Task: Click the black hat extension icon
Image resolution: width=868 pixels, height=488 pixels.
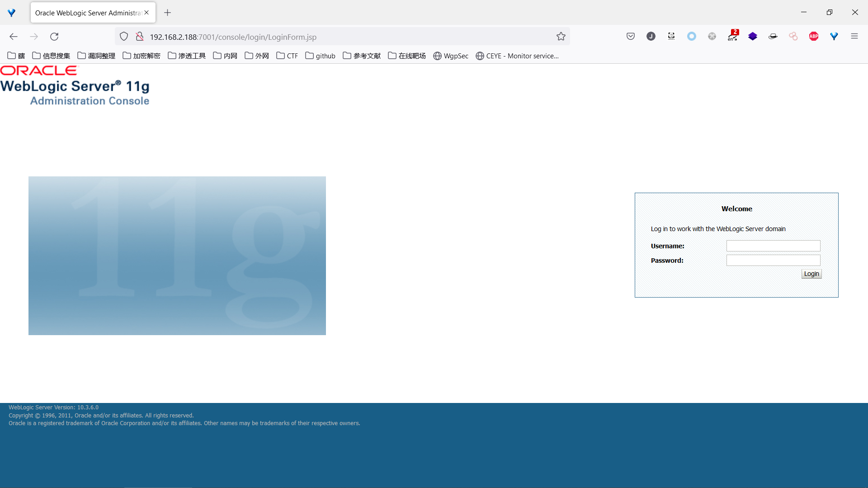Action: pyautogui.click(x=773, y=37)
